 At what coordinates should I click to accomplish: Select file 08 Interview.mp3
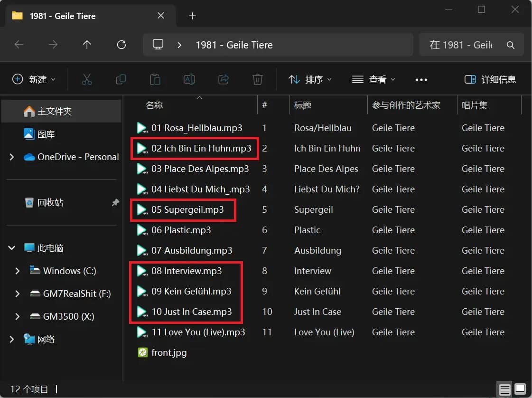point(186,271)
